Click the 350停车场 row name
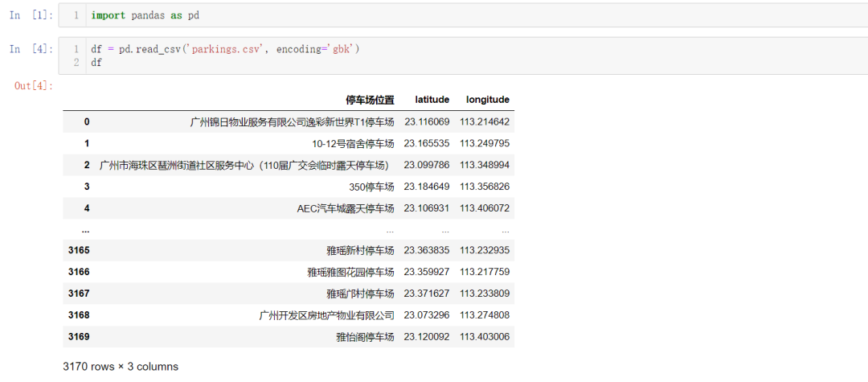This screenshot has height=382, width=868. [x=371, y=187]
